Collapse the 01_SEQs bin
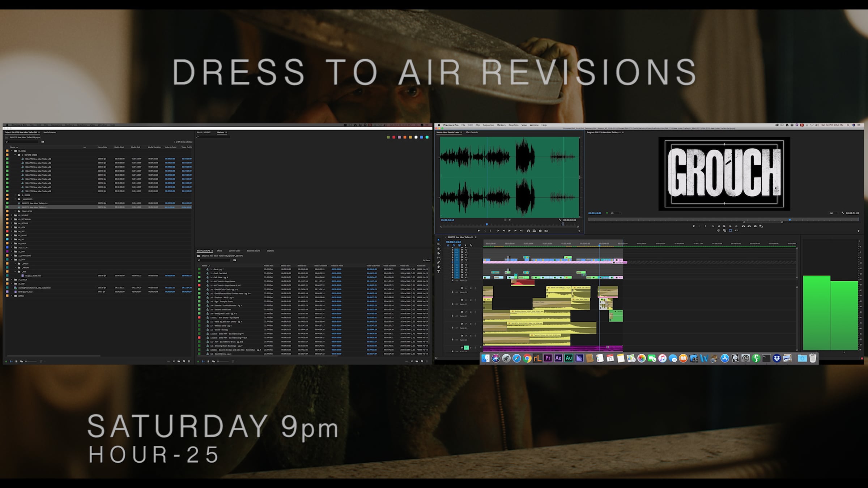The image size is (868, 488). click(x=12, y=151)
